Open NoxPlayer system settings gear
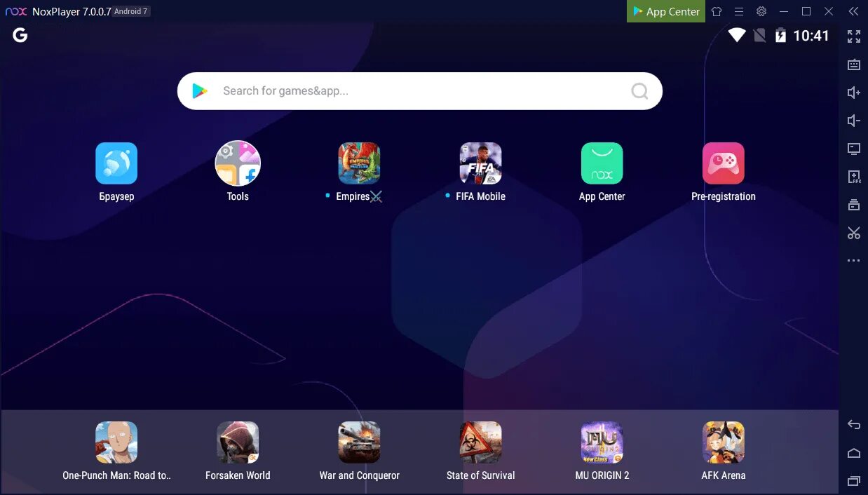Image resolution: width=868 pixels, height=495 pixels. click(x=761, y=11)
